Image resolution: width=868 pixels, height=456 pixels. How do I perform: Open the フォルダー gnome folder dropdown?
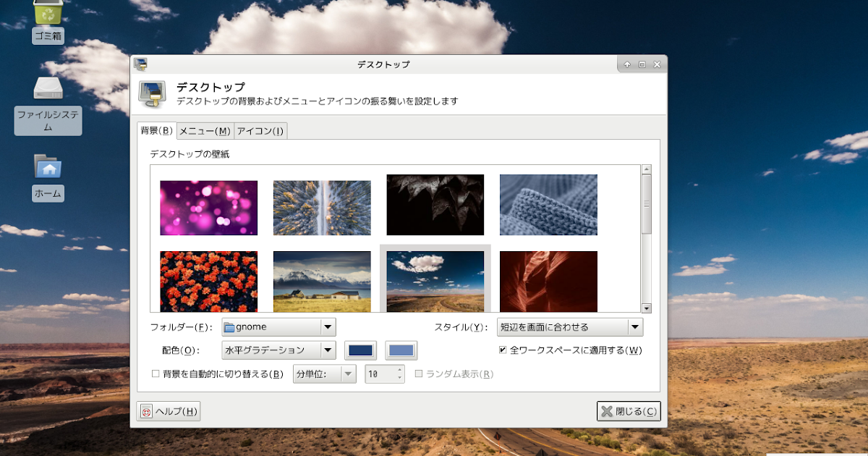[278, 327]
